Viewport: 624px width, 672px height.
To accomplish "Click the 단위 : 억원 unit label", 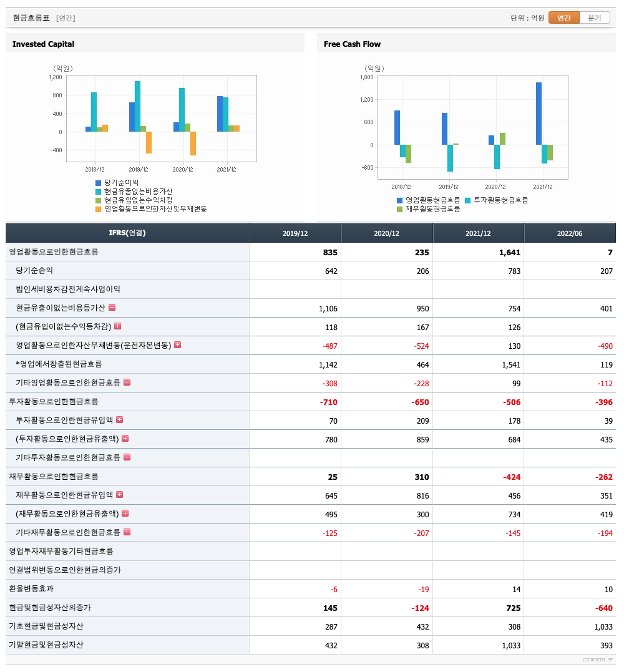I will (527, 17).
